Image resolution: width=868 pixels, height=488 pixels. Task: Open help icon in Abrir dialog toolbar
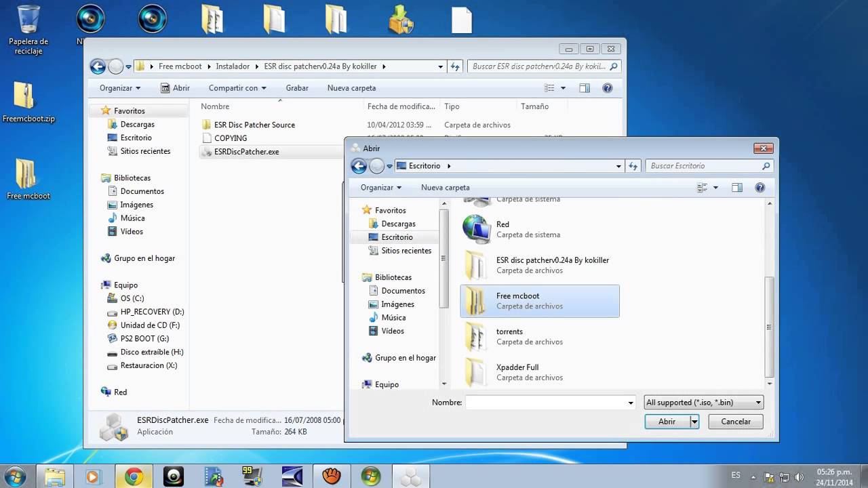(760, 188)
